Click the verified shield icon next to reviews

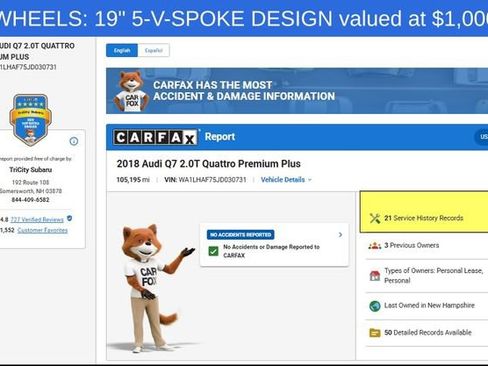[70, 218]
